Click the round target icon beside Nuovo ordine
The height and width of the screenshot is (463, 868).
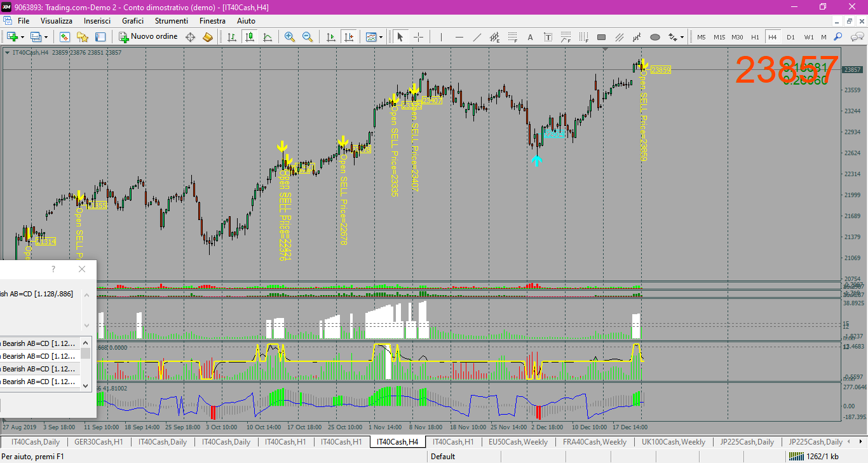[x=190, y=37]
